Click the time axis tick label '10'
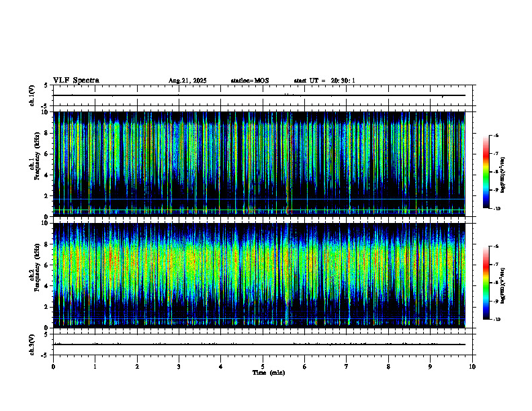Screen dimensions: 532x411 tap(472, 367)
